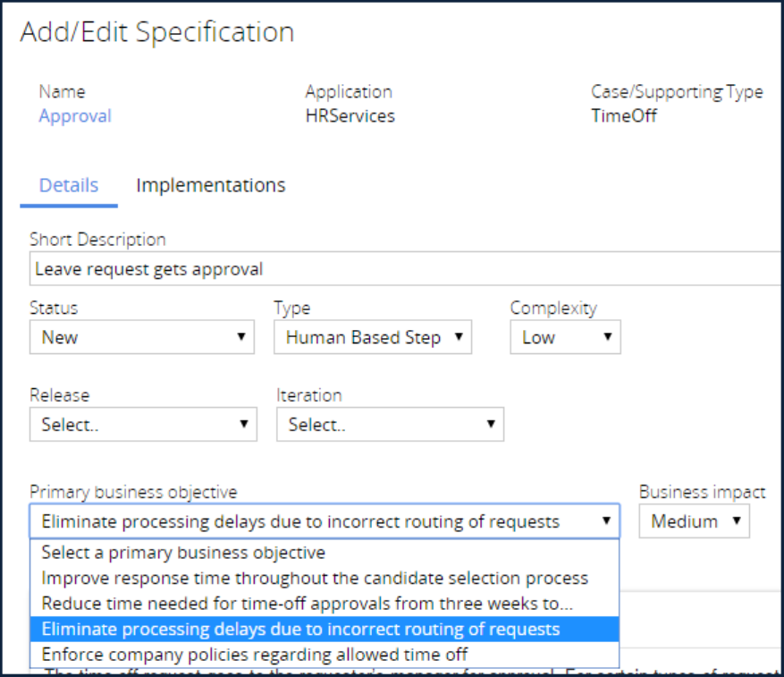Click the TimeOff case type value
The width and height of the screenshot is (784, 677).
pos(623,116)
